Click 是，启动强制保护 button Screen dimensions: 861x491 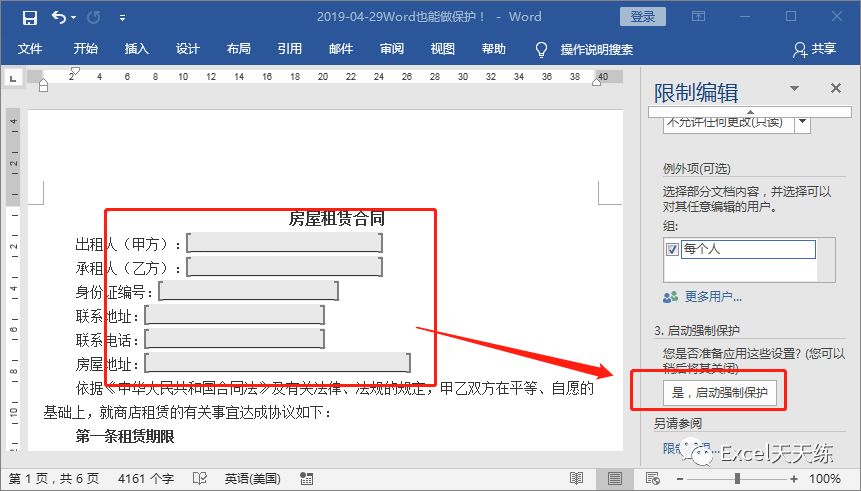(719, 393)
